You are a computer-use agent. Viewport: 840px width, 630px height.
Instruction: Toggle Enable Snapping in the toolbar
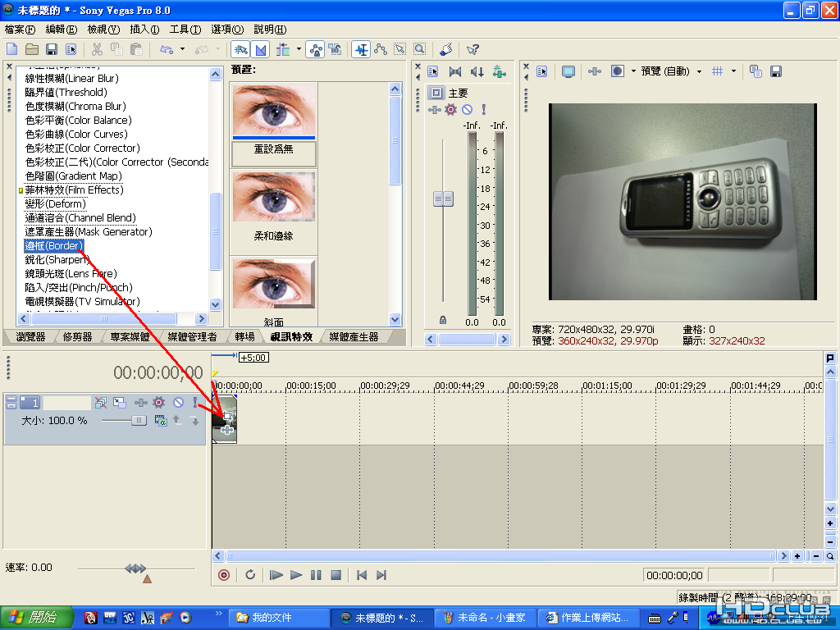tap(240, 50)
